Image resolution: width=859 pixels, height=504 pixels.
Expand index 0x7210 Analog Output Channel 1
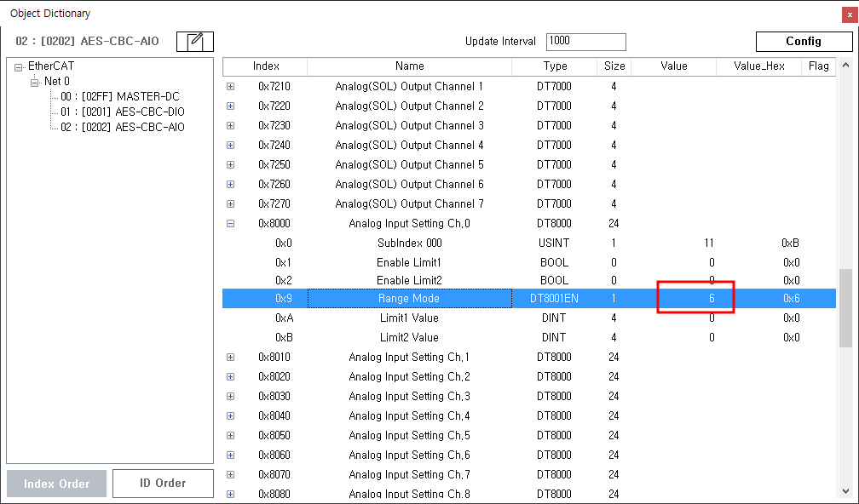(x=230, y=87)
